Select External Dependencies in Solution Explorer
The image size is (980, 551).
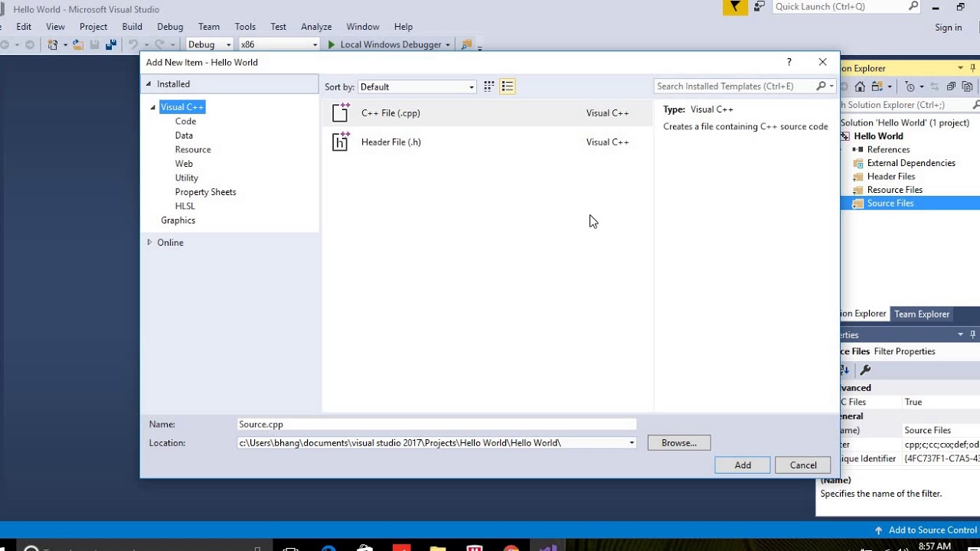coord(911,163)
